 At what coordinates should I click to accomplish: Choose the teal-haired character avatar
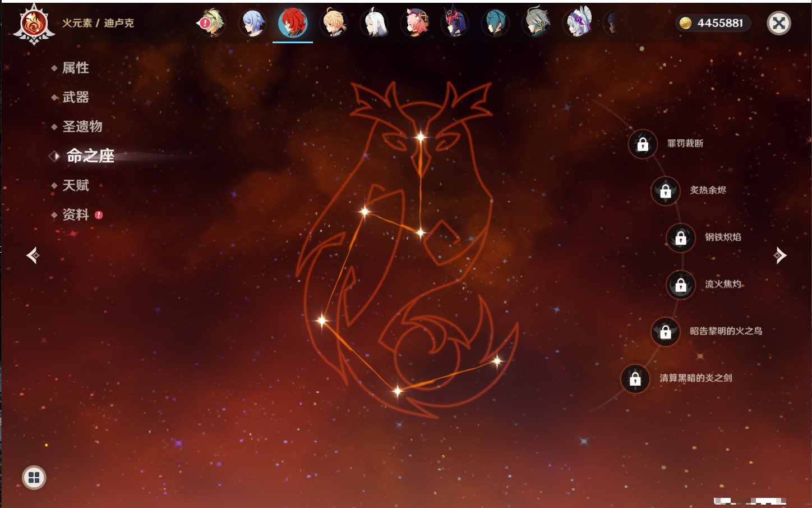496,23
